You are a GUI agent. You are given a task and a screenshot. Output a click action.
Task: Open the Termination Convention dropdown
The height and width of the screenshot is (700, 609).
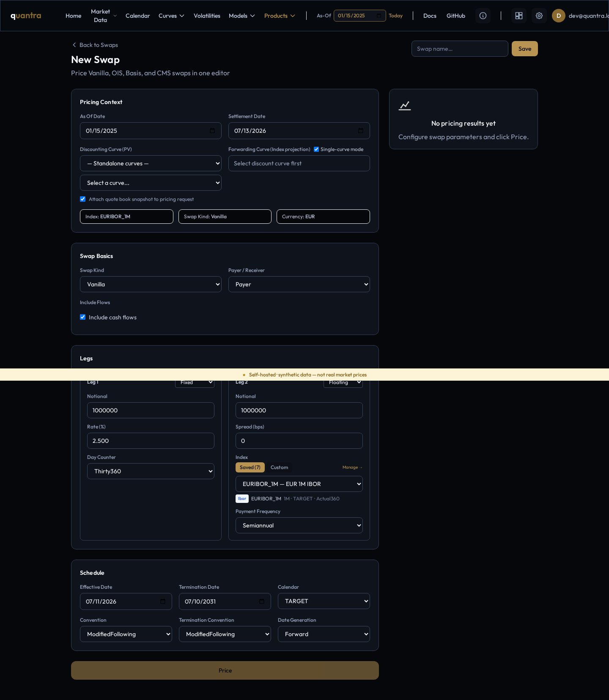pos(225,634)
